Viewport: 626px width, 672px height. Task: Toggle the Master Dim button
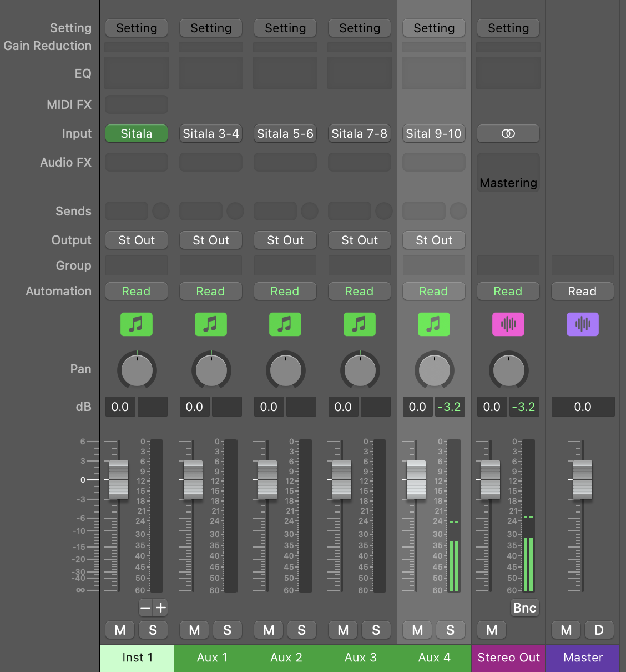[x=599, y=630]
